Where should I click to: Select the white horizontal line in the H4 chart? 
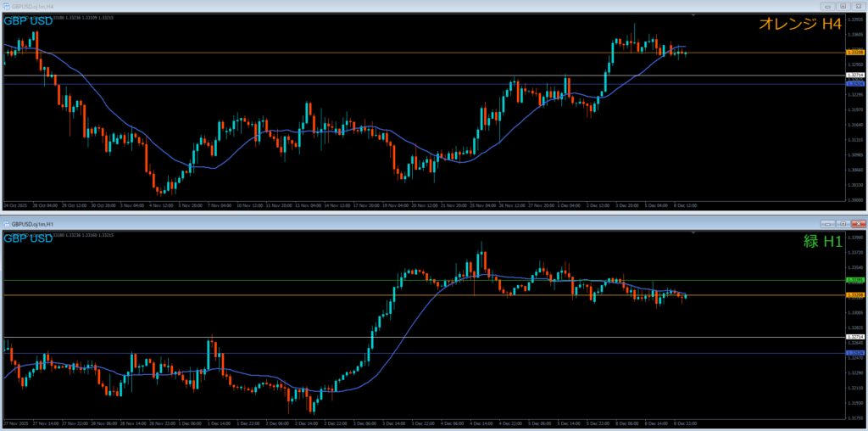click(x=424, y=76)
